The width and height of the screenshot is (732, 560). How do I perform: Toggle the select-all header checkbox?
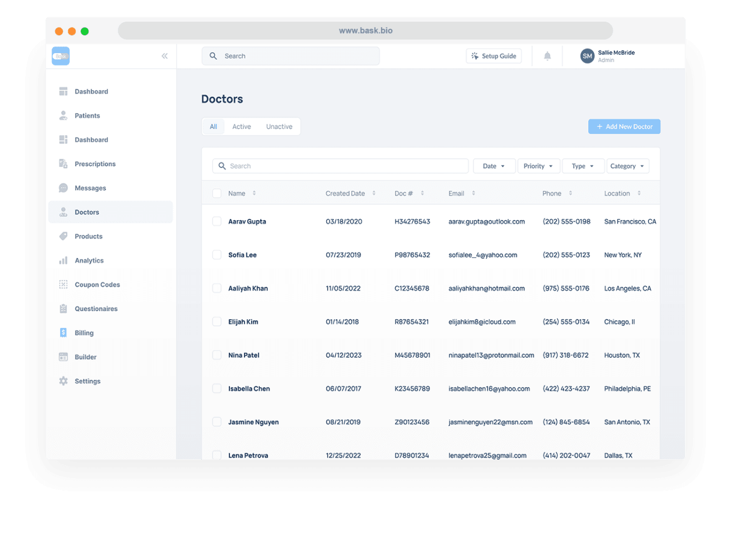point(217,194)
